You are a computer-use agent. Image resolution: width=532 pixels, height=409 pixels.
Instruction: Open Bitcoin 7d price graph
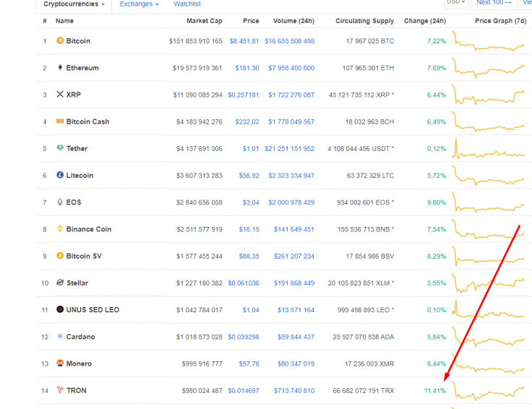[488, 41]
